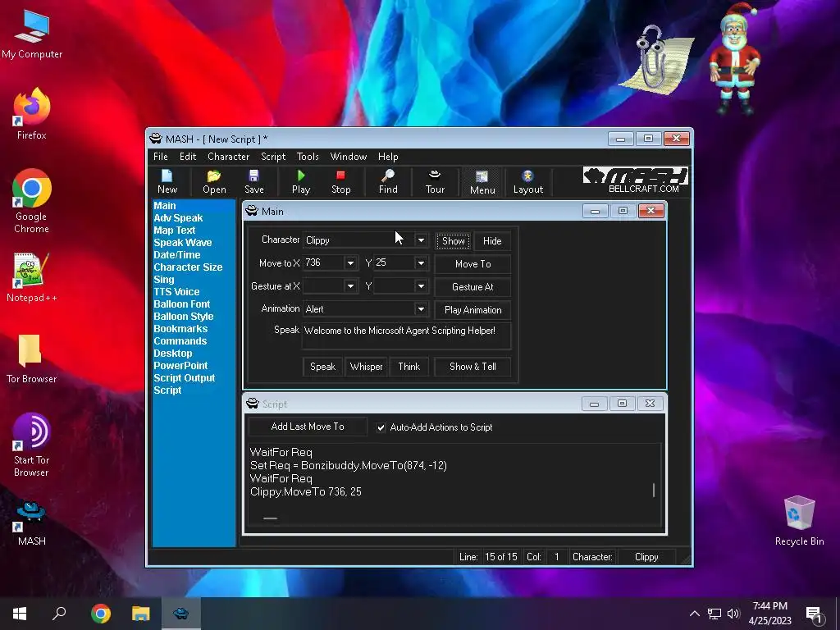The height and width of the screenshot is (630, 840).
Task: Click the Gesture At button
Action: (x=472, y=287)
